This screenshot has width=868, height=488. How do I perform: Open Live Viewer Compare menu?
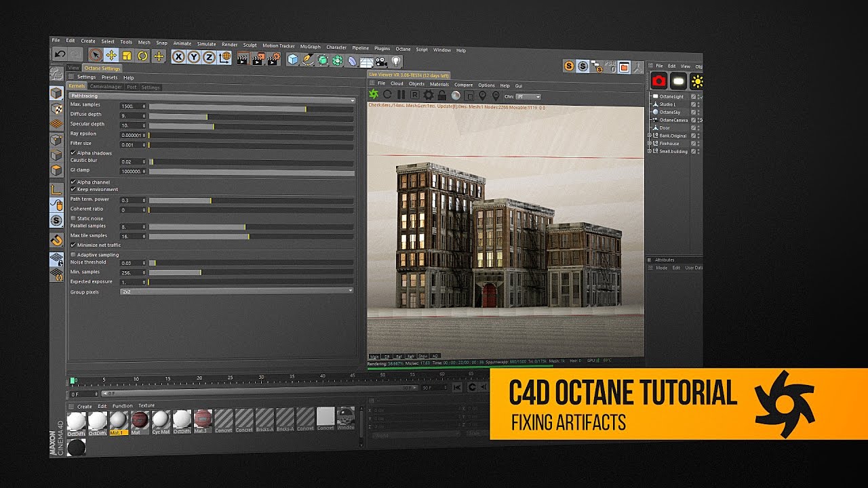click(463, 85)
